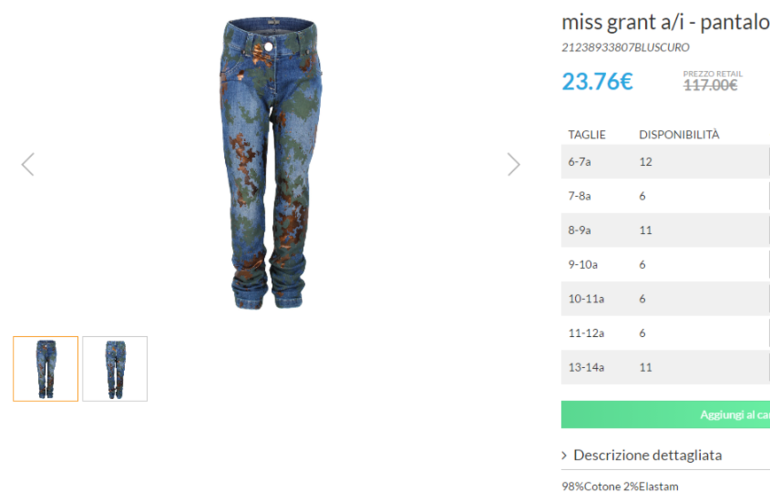Click the main jeans product image
Image resolution: width=770 pixels, height=501 pixels.
[271, 164]
